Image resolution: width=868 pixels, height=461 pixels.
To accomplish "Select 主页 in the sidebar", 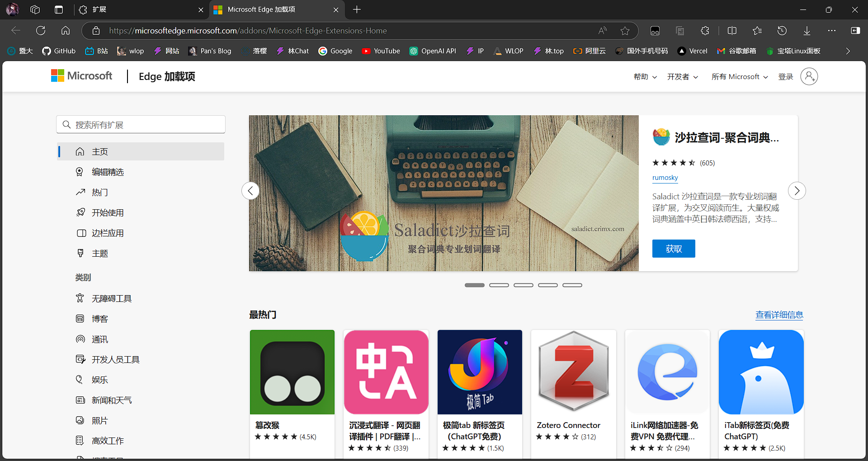I will (x=141, y=151).
